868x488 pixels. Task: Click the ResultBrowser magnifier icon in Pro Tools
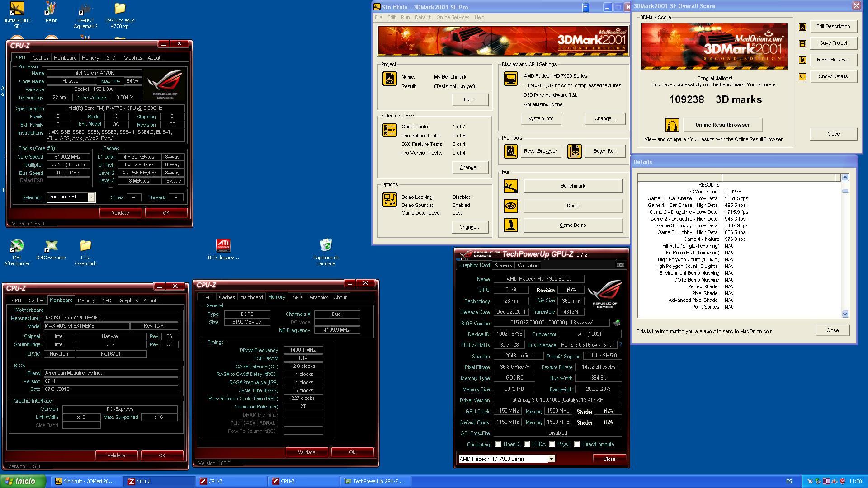click(511, 151)
